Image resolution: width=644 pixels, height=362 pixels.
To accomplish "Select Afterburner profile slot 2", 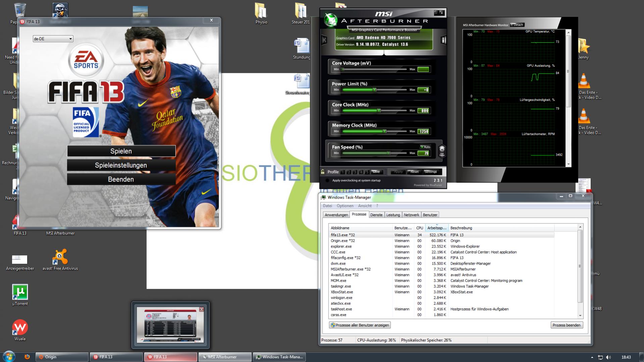I will click(349, 172).
